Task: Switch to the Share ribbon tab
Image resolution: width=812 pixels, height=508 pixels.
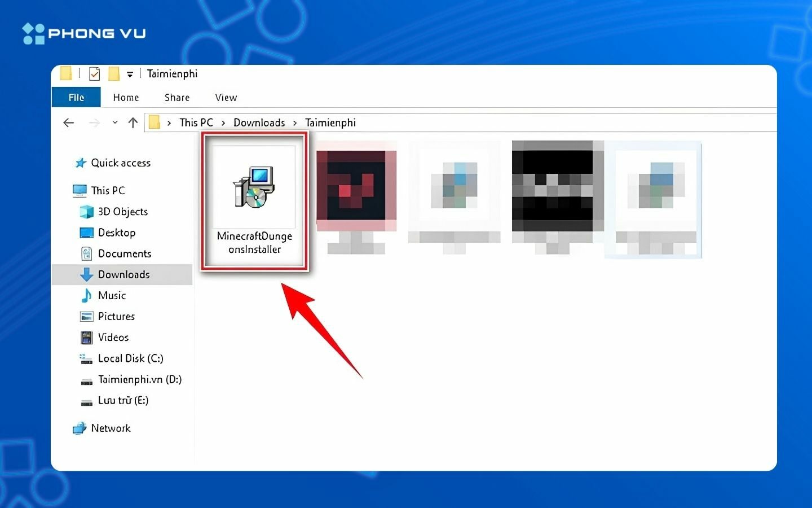Action: click(x=177, y=98)
